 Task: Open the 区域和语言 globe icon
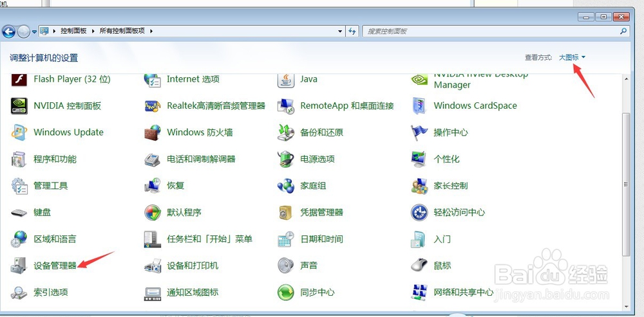point(19,239)
